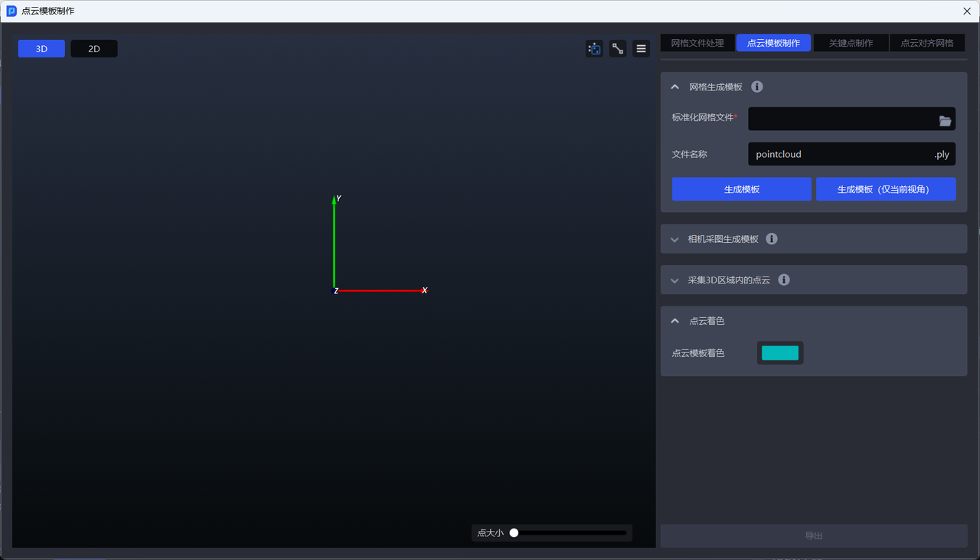Switch to the 关键点制作 tab
Viewport: 980px width, 560px height.
851,44
